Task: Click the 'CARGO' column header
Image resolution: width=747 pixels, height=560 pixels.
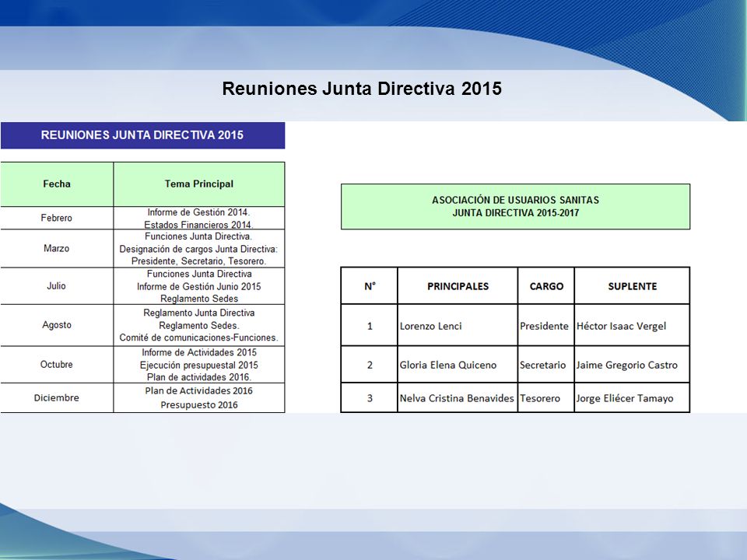Action: coord(546,286)
